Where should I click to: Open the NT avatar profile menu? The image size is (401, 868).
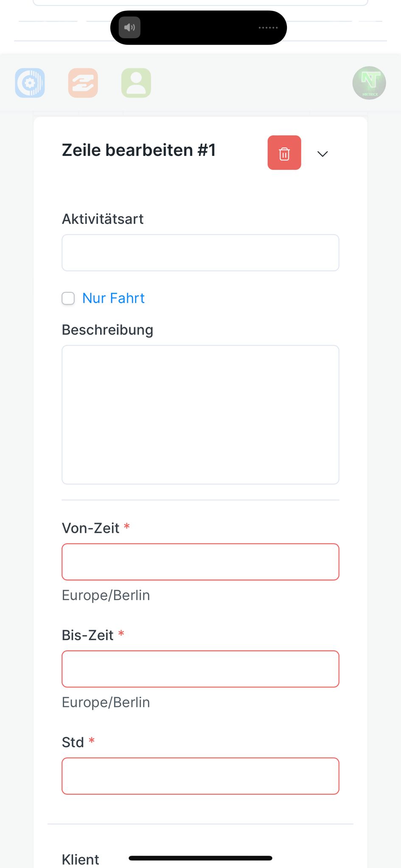pyautogui.click(x=369, y=83)
